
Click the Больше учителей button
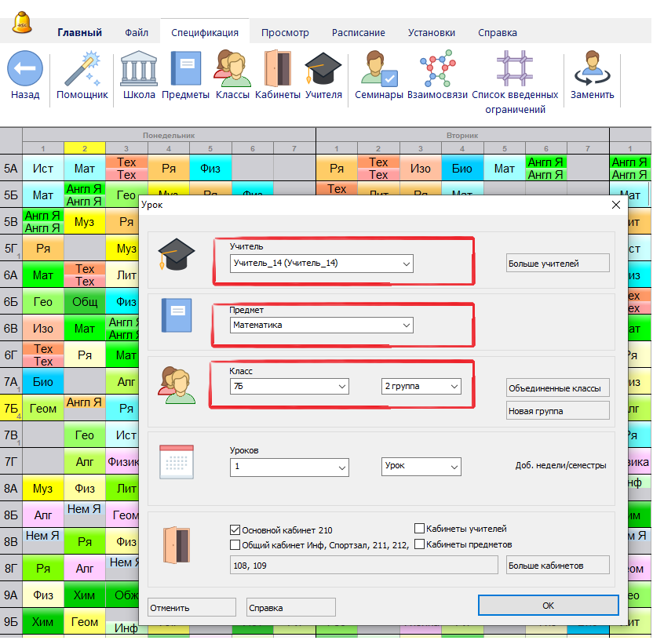pos(557,264)
